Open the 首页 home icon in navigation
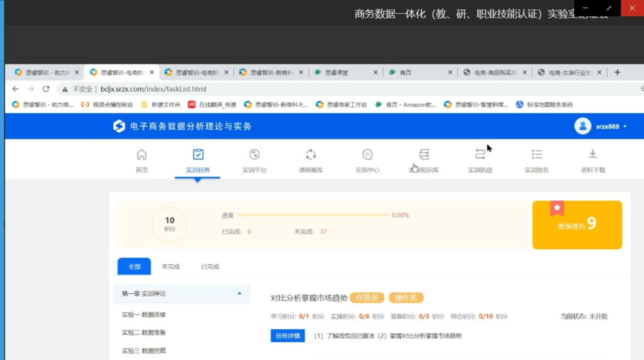 pyautogui.click(x=142, y=155)
